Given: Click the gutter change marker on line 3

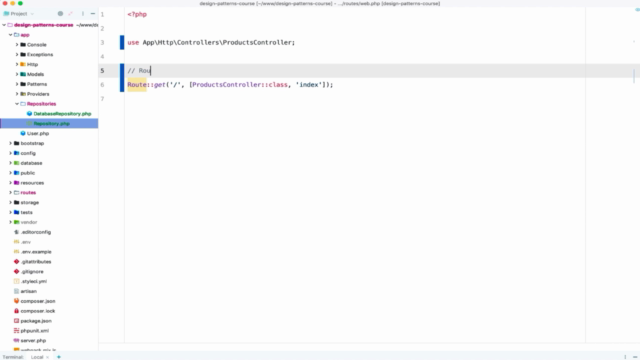Looking at the screenshot, I should tap(122, 42).
